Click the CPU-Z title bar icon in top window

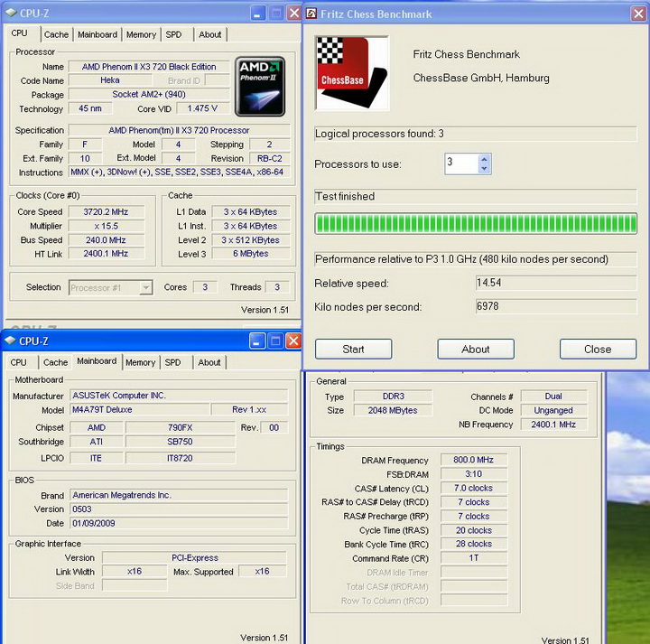click(x=11, y=13)
